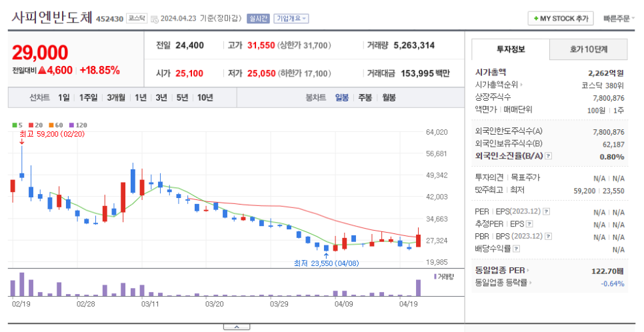Click the green 5-day moving average legend
Viewport: 644px width, 332px height.
click(17, 125)
